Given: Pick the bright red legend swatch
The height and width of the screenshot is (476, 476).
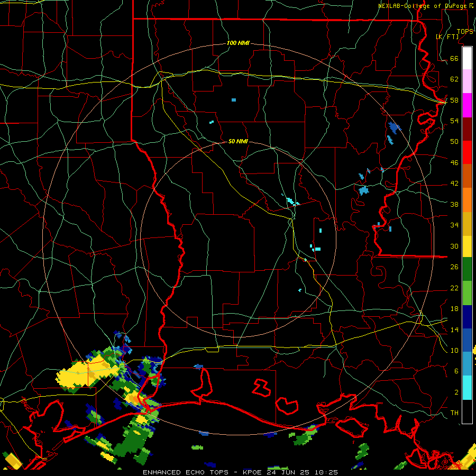Looking at the screenshot, I should click(x=467, y=152).
